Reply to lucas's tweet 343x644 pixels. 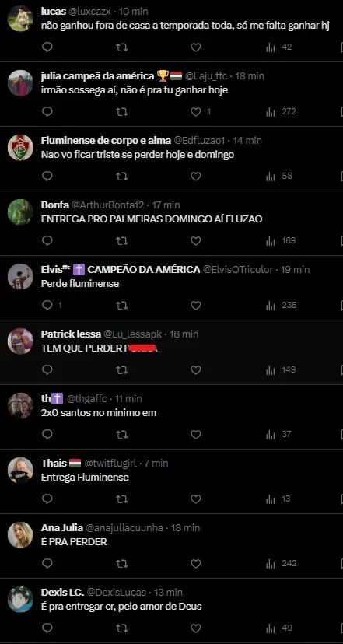[x=47, y=47]
